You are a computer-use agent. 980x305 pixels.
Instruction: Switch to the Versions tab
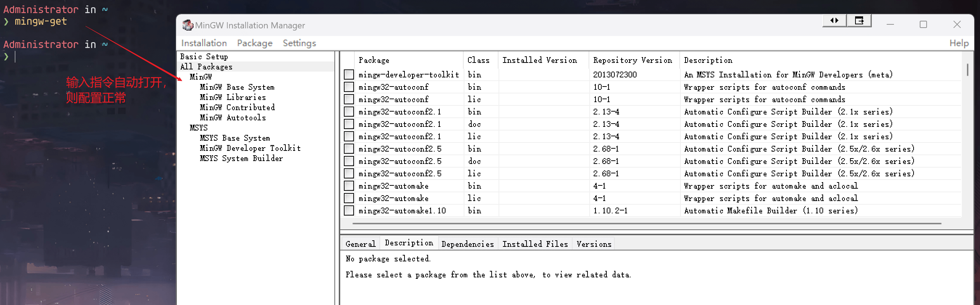click(x=594, y=244)
